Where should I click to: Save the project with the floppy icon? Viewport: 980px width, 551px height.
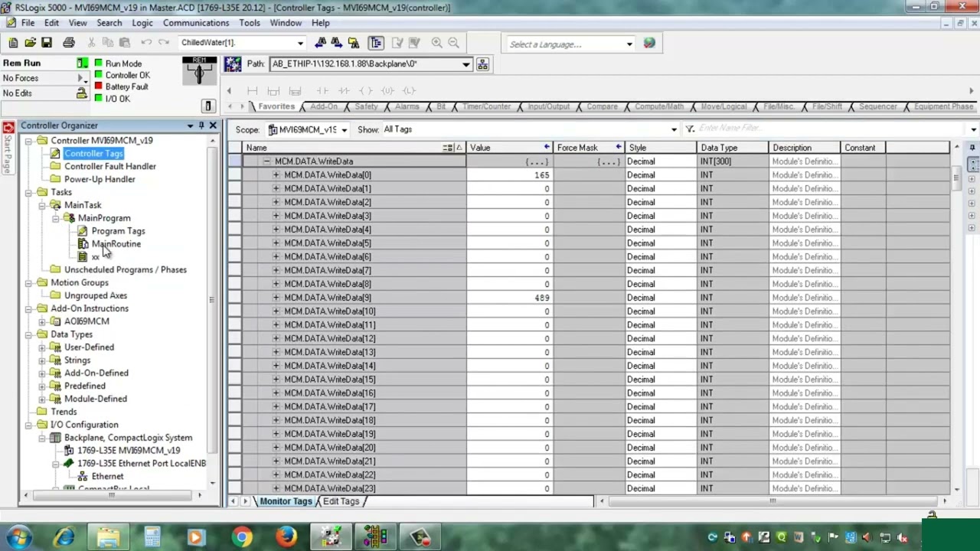coord(47,43)
